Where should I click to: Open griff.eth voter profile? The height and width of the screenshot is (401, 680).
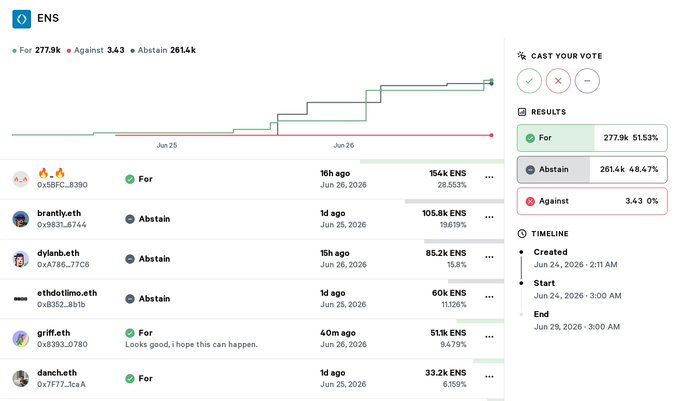pyautogui.click(x=53, y=333)
